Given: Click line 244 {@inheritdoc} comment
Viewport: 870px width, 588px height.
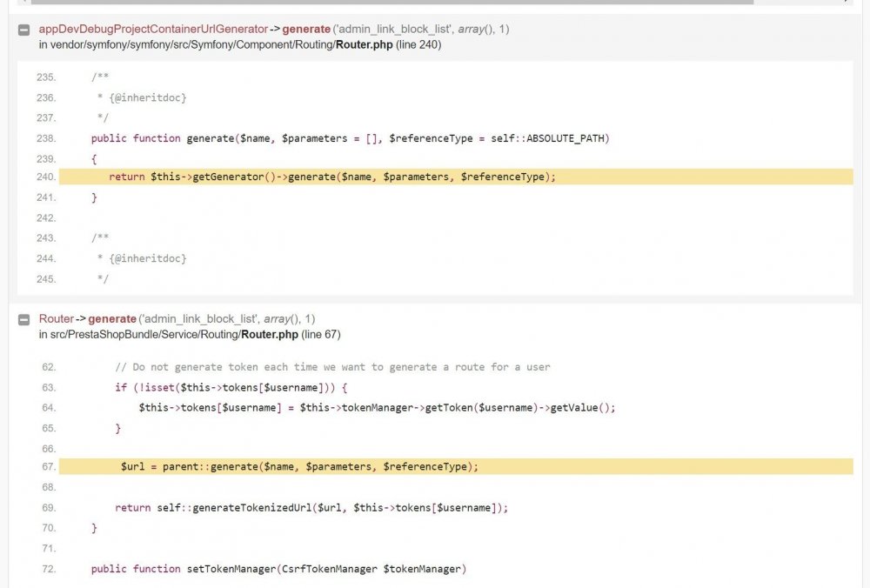Looking at the screenshot, I should (142, 258).
